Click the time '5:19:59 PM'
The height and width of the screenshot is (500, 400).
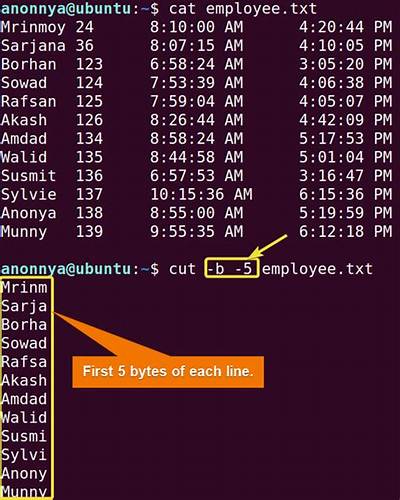(x=345, y=213)
